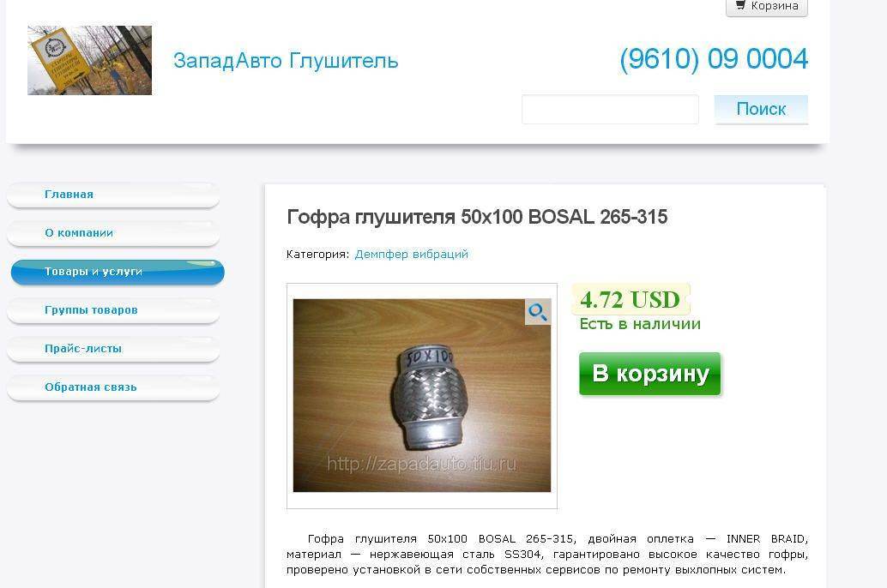Viewport: 887px width, 588px height.
Task: Open the ЗападАвто Глушитель site title link
Action: (286, 61)
